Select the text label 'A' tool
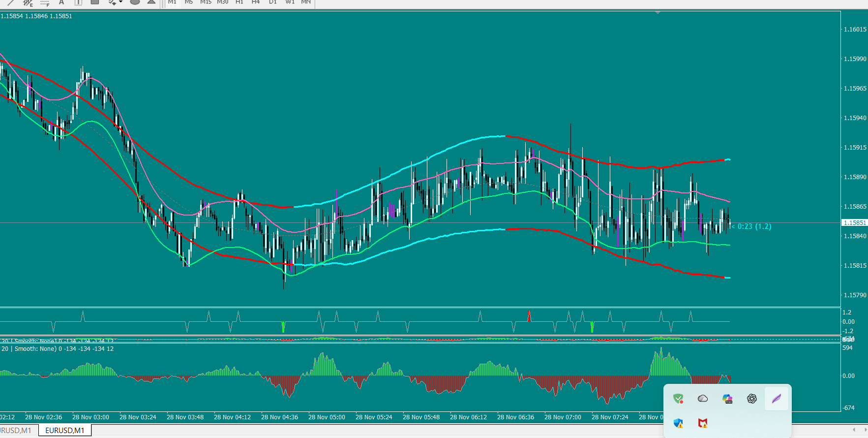This screenshot has height=438, width=868. 61,2
